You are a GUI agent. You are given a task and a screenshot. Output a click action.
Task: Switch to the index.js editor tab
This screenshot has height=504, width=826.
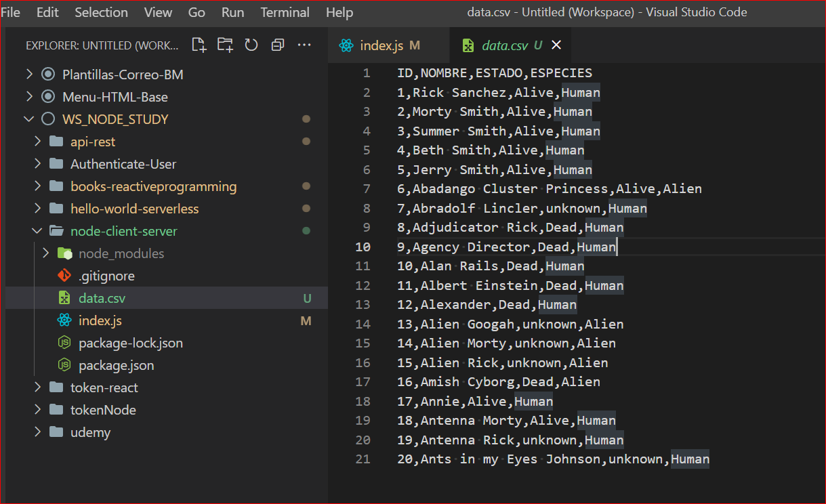(x=390, y=45)
